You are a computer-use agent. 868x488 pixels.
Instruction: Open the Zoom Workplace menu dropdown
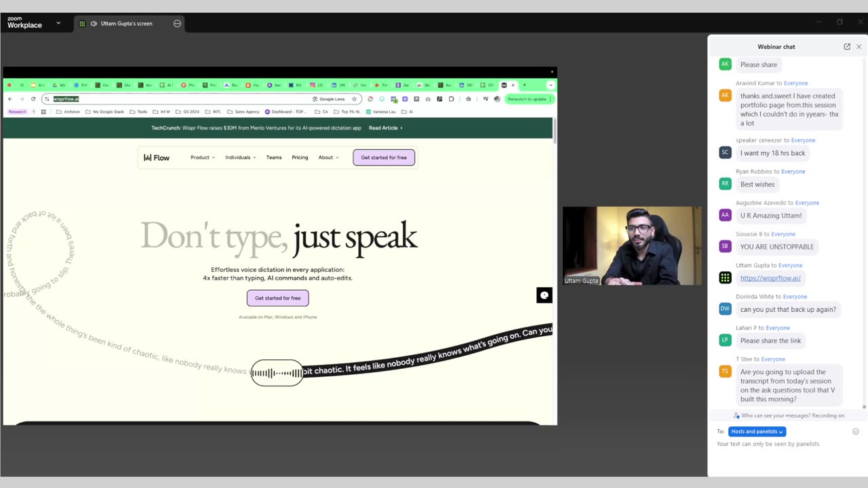coord(58,23)
